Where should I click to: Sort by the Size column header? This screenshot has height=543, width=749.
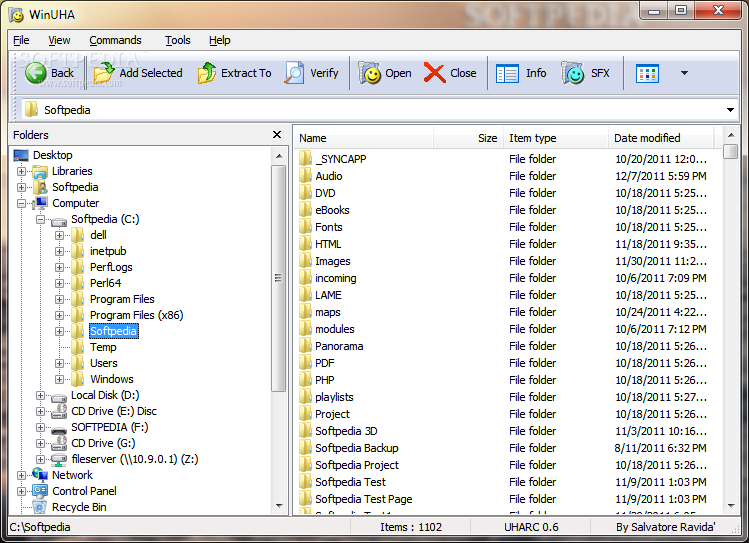[468, 138]
